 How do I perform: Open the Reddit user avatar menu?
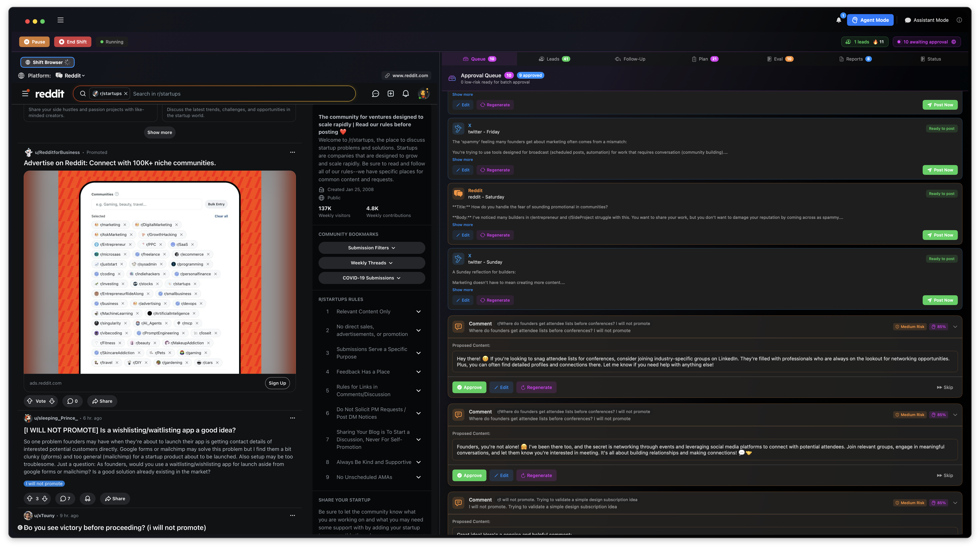[423, 94]
